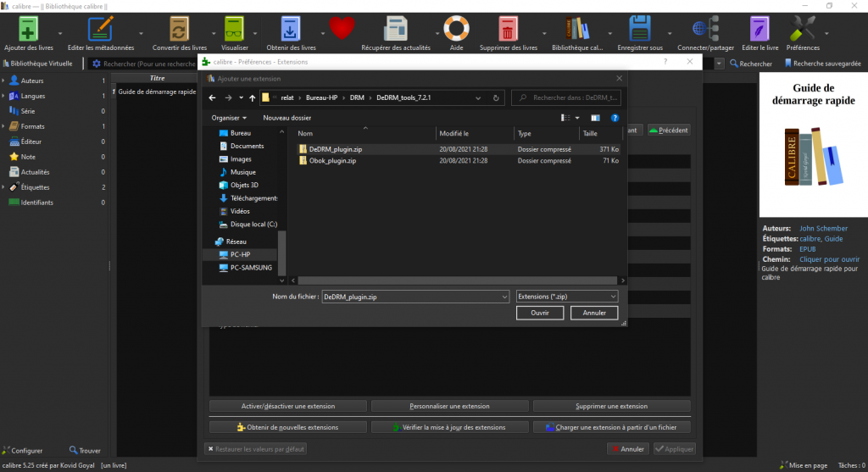Click the Connecter/partager icon

(x=705, y=29)
